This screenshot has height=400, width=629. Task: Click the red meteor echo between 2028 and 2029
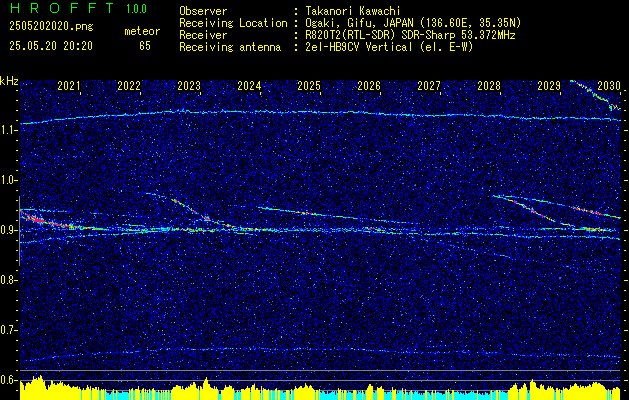(534, 210)
